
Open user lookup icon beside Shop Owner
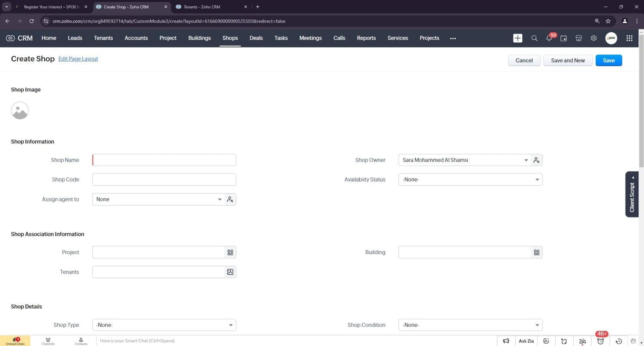(x=536, y=160)
